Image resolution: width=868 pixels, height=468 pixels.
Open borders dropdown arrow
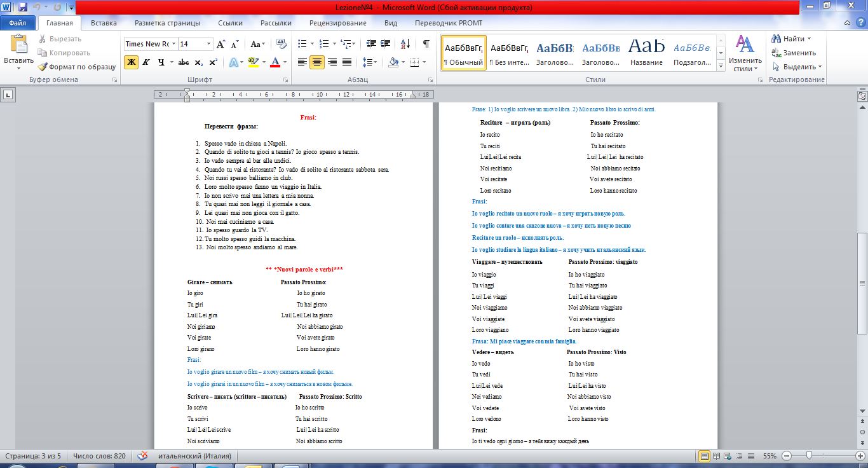pyautogui.click(x=424, y=62)
